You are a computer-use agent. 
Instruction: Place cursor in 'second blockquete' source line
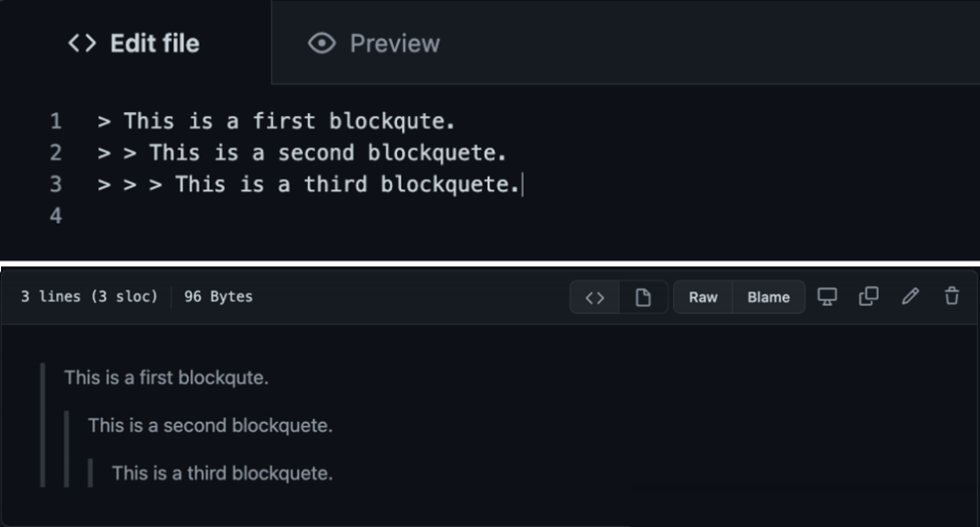327,154
